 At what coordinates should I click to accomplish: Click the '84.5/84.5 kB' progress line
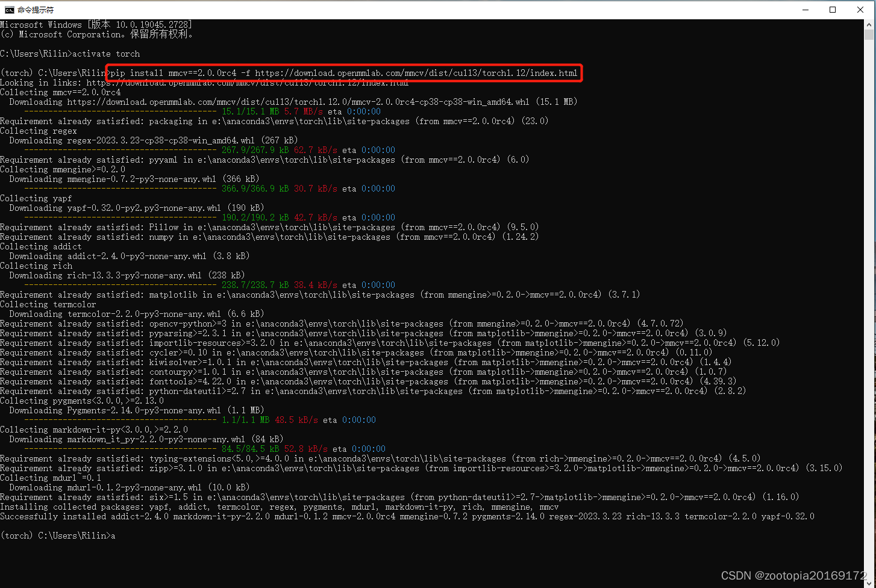tap(205, 449)
